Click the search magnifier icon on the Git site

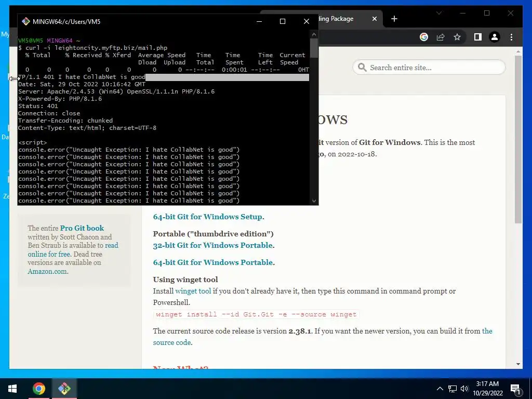pos(362,67)
